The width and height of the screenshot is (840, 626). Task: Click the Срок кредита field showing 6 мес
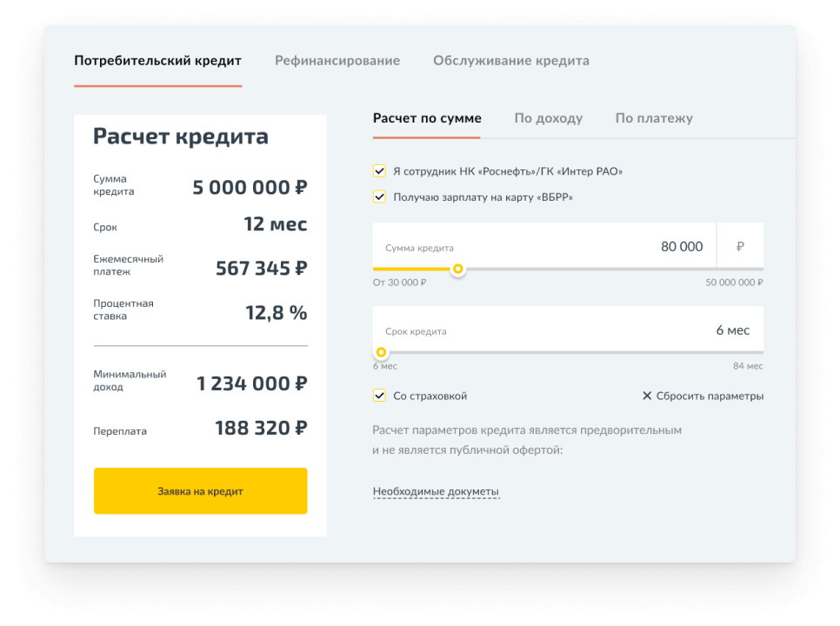pyautogui.click(x=568, y=330)
